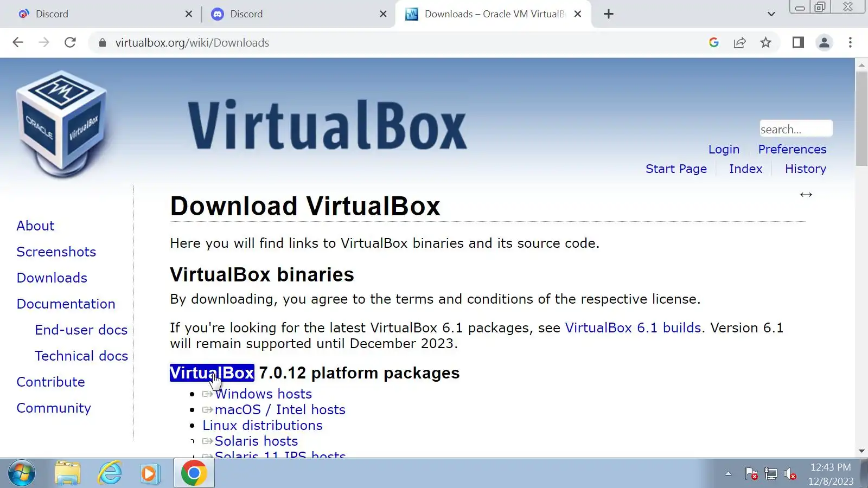Open Chrome's three-dot menu
The height and width of the screenshot is (488, 868).
(850, 42)
